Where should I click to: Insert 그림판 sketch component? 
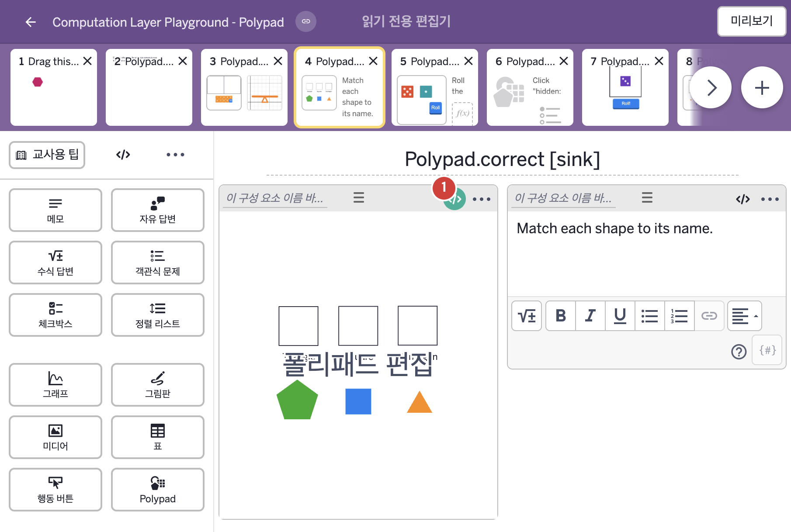point(158,385)
